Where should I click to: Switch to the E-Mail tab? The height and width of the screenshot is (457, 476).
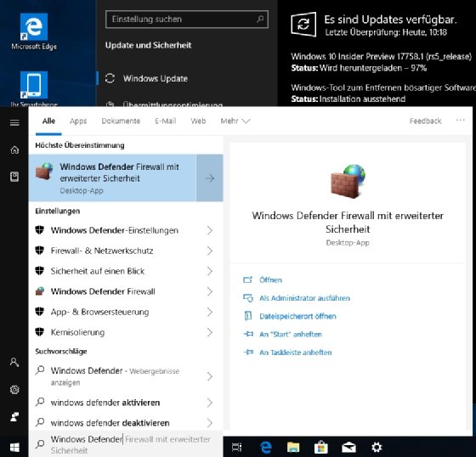pos(166,121)
